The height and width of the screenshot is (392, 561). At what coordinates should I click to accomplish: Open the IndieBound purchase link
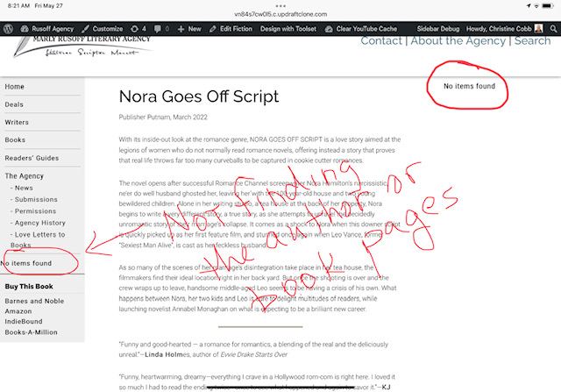tap(24, 322)
